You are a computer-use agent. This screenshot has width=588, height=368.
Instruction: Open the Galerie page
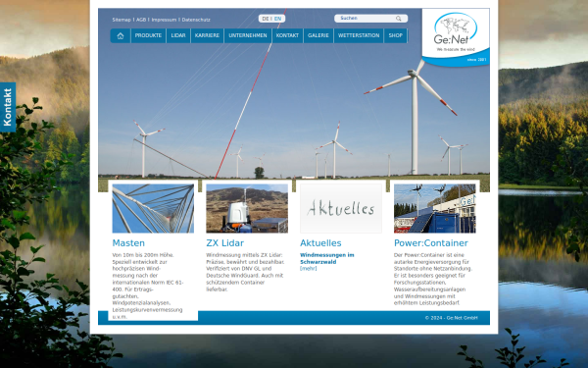point(318,35)
